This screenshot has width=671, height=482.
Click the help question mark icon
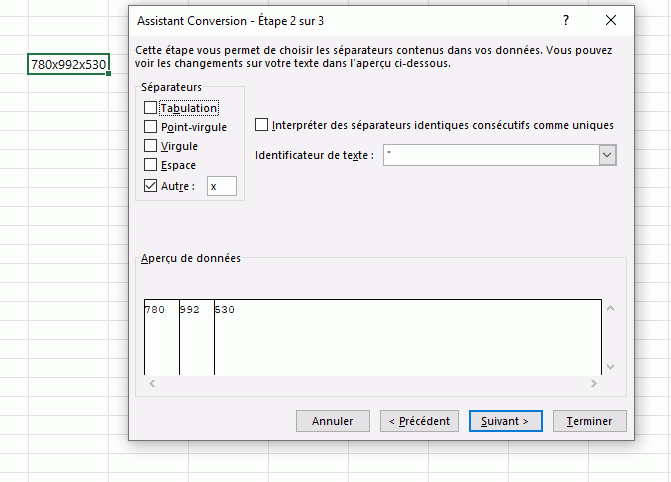pyautogui.click(x=566, y=20)
